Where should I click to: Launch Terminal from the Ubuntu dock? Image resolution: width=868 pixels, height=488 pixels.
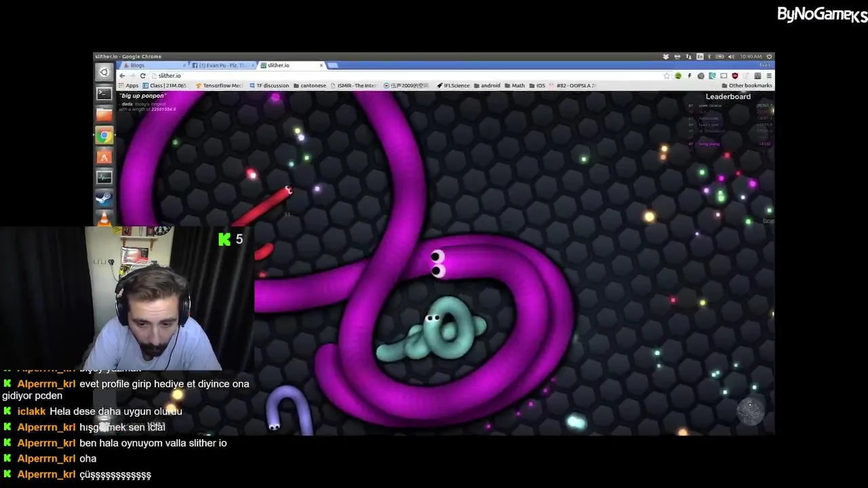104,94
